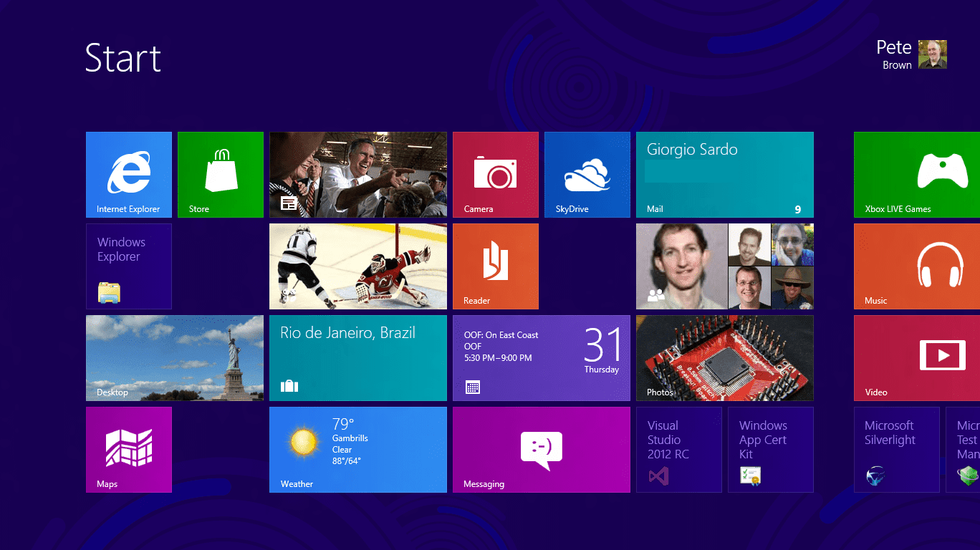Screen dimensions: 980x550
Task: Open the Travel tile for Rio de Janeiro
Action: point(358,358)
